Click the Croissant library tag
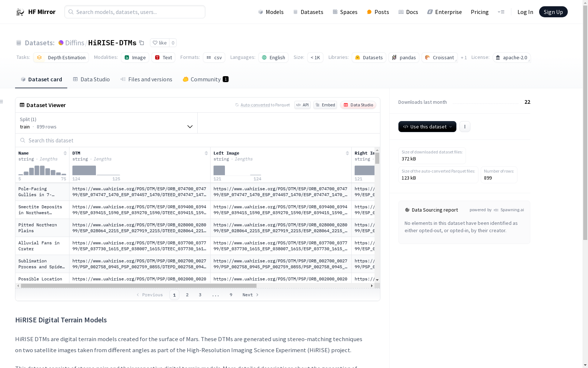The height and width of the screenshot is (368, 588). [x=440, y=57]
